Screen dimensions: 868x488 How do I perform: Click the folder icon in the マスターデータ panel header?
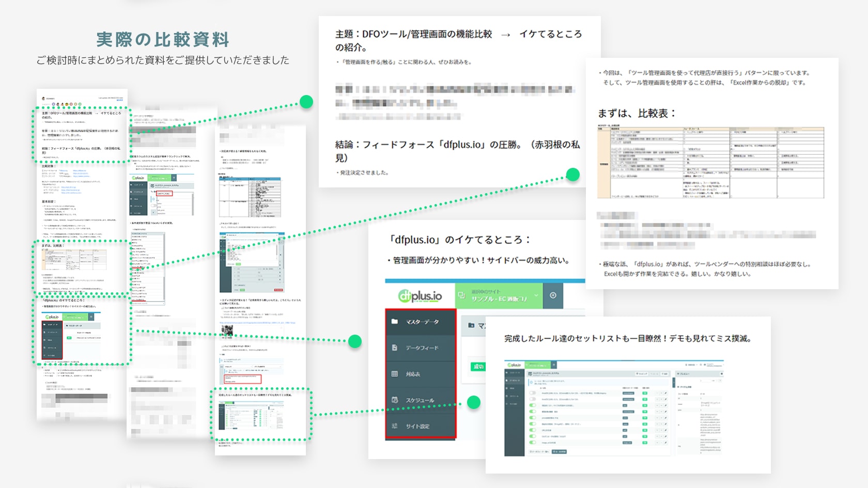click(471, 325)
